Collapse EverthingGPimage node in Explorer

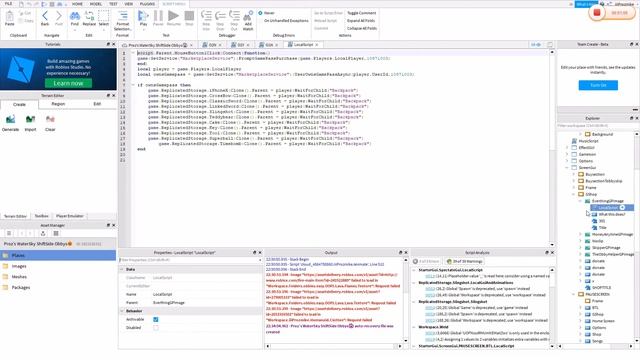(x=580, y=201)
